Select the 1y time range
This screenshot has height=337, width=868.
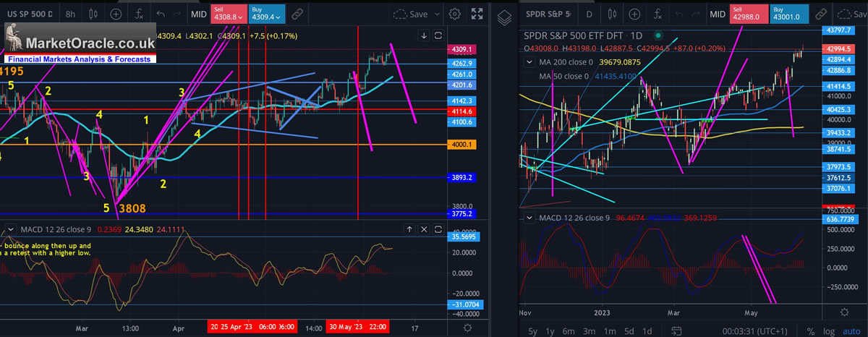click(549, 332)
